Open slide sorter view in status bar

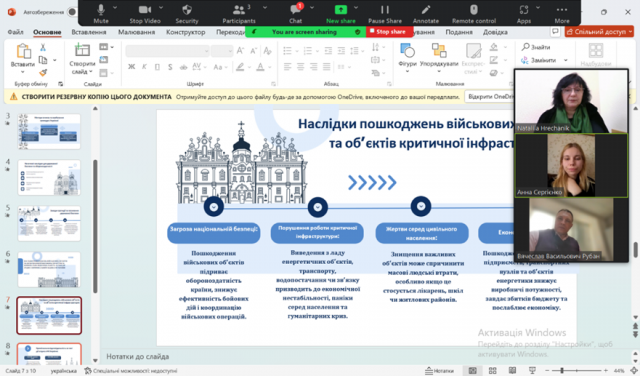coord(493,370)
